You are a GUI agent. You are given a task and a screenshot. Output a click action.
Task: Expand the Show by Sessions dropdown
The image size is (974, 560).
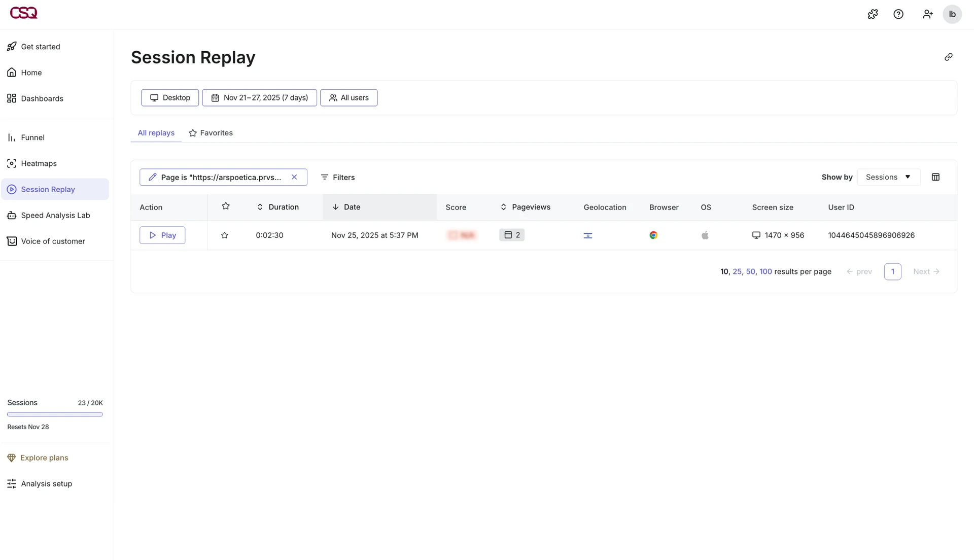[888, 177]
